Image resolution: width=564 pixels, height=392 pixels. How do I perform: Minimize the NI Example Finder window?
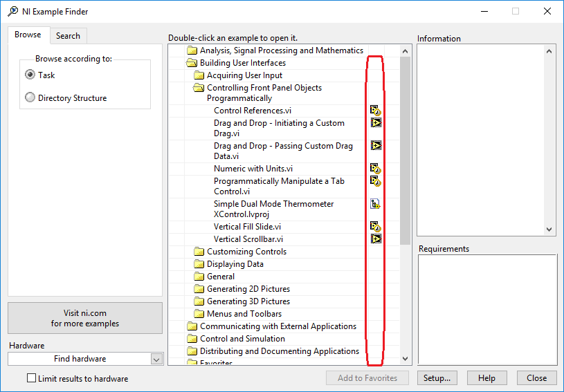click(x=484, y=11)
